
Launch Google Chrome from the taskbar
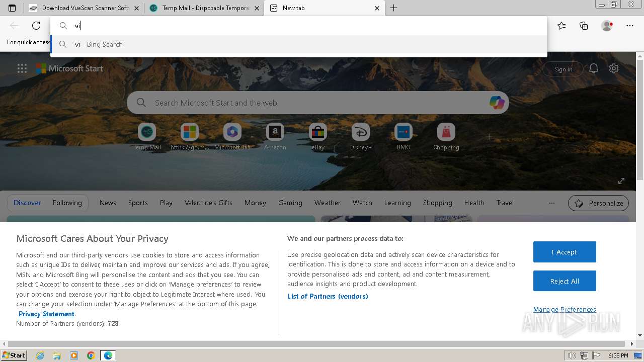coord(91,355)
